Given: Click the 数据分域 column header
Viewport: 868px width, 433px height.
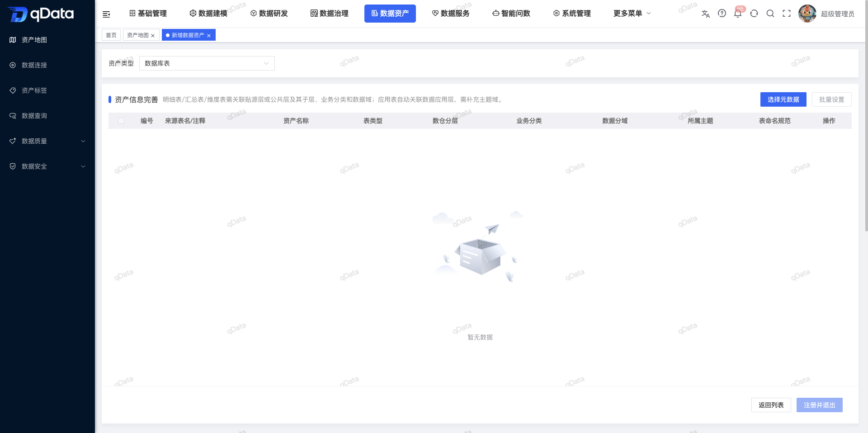Looking at the screenshot, I should click(x=615, y=121).
